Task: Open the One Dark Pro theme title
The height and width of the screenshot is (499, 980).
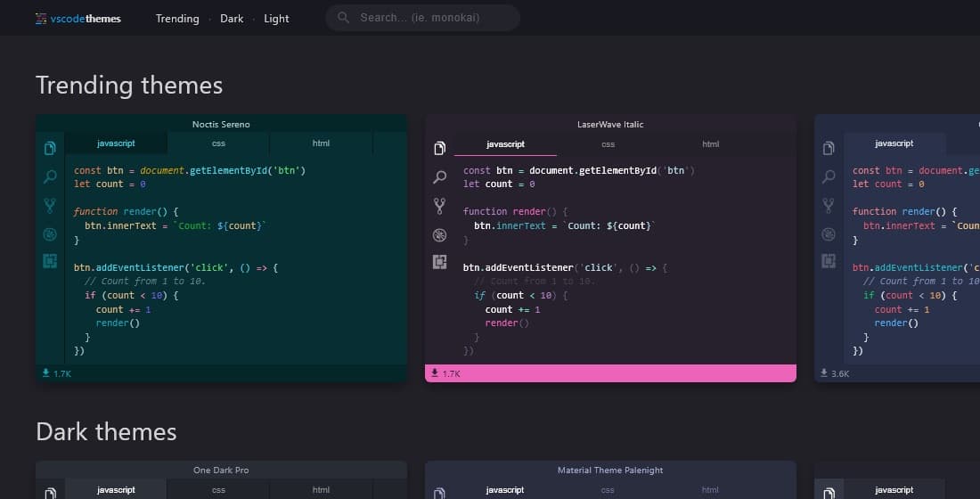Action: 221,470
